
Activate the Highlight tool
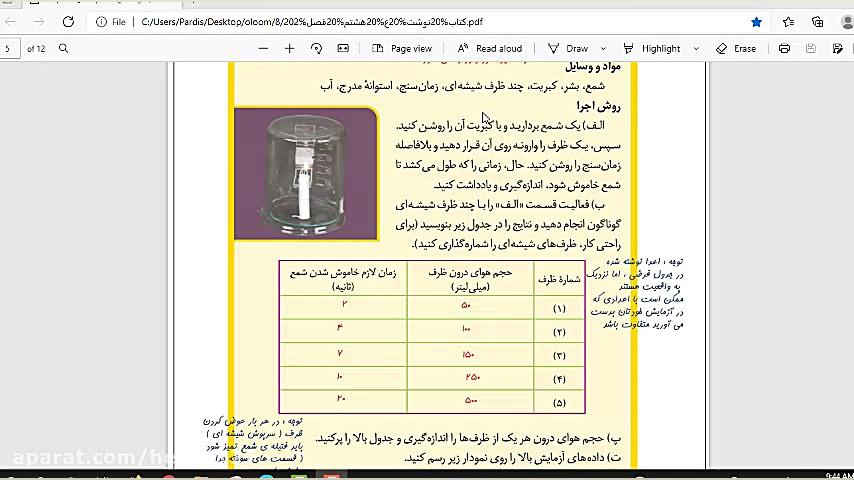pyautogui.click(x=651, y=48)
